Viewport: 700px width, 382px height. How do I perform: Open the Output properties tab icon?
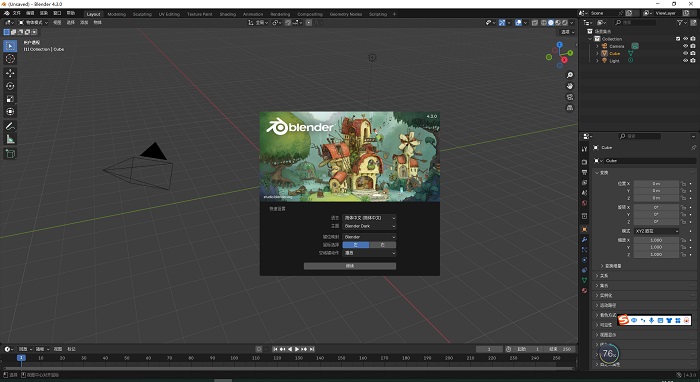point(584,172)
